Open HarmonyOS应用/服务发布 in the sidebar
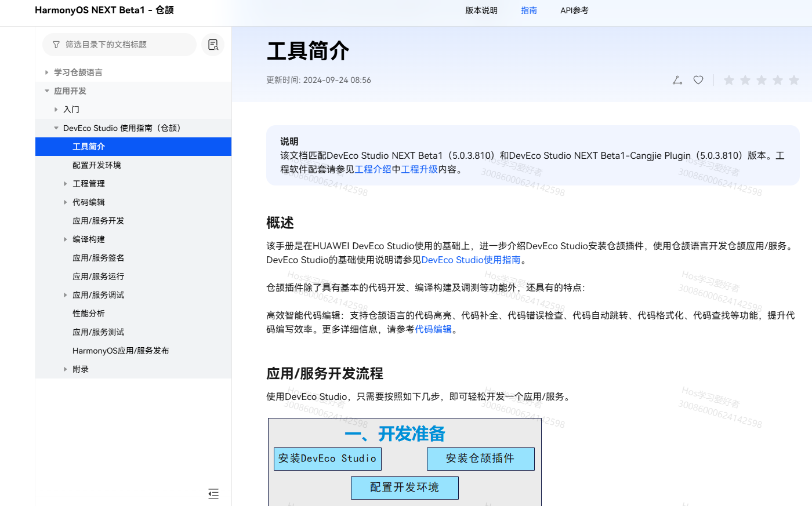This screenshot has height=506, width=812. click(121, 351)
